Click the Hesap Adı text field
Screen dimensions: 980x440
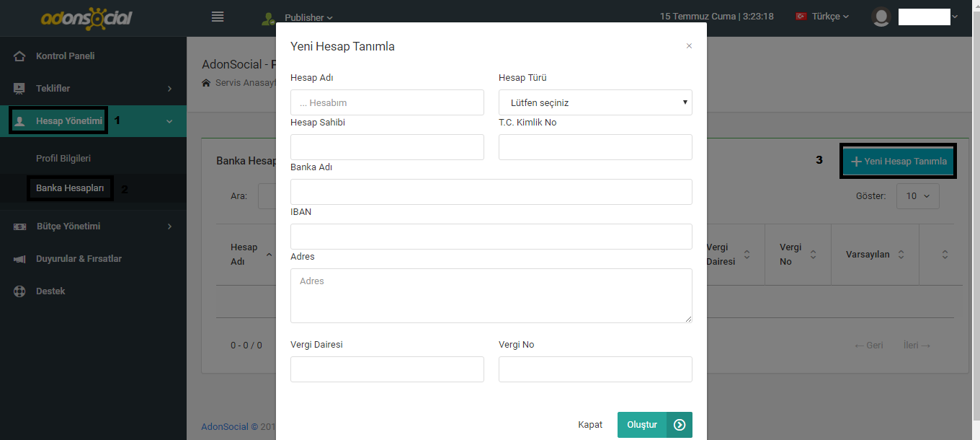tap(387, 102)
